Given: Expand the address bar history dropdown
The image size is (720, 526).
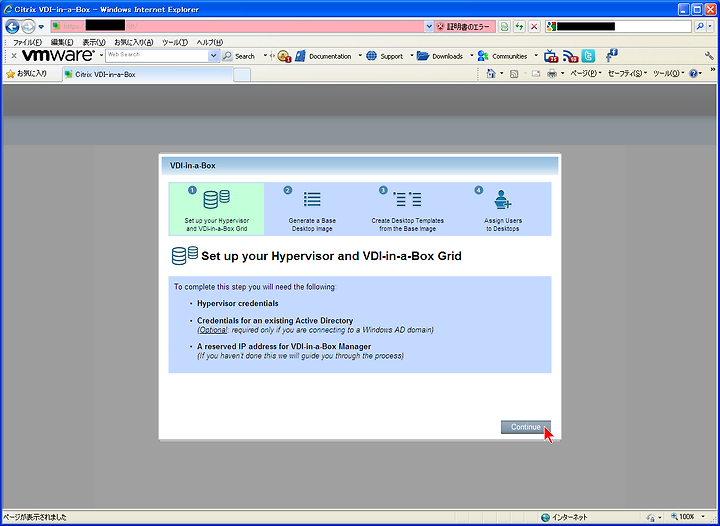Looking at the screenshot, I should click(x=429, y=27).
